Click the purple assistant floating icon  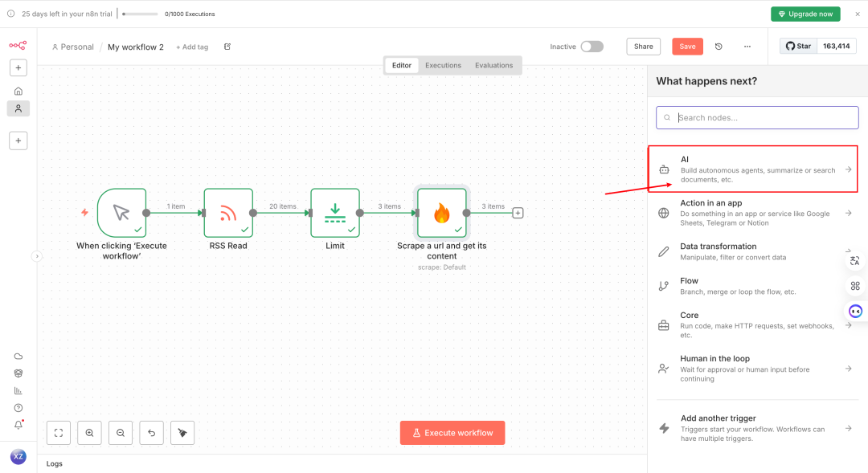(x=856, y=312)
